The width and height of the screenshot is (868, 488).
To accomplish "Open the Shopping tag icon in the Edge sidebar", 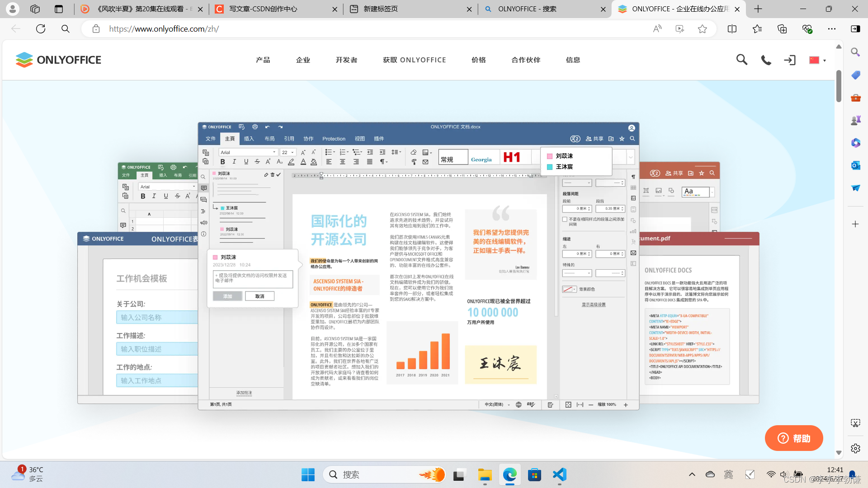I will click(x=855, y=75).
